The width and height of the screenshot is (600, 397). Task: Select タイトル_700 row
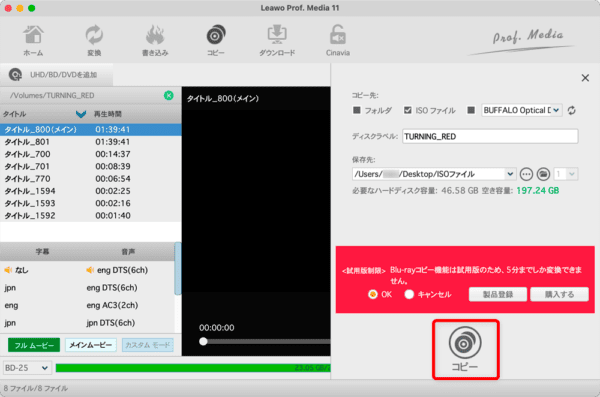click(91, 154)
